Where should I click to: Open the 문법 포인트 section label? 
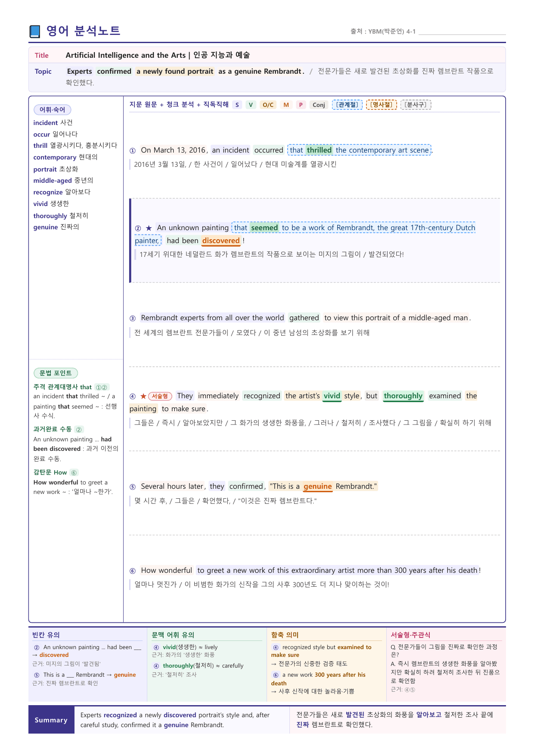click(x=56, y=373)
